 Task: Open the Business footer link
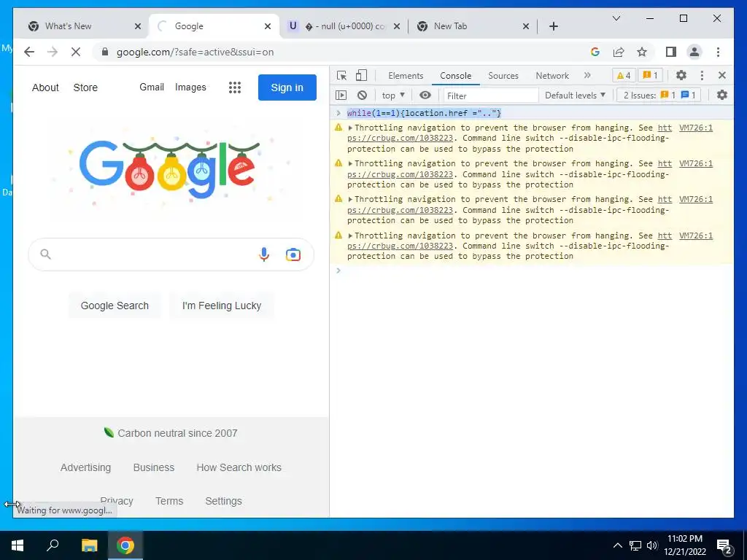154,467
